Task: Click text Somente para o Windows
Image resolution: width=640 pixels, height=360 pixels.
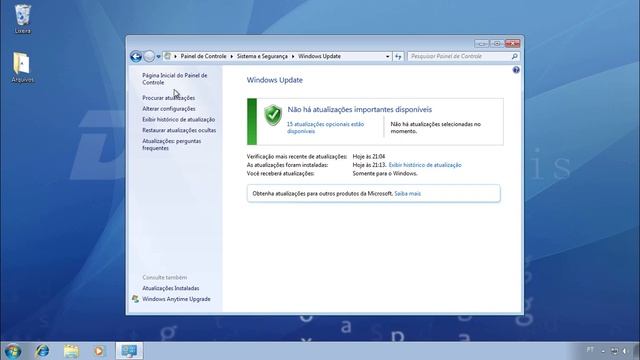Action: (385, 173)
